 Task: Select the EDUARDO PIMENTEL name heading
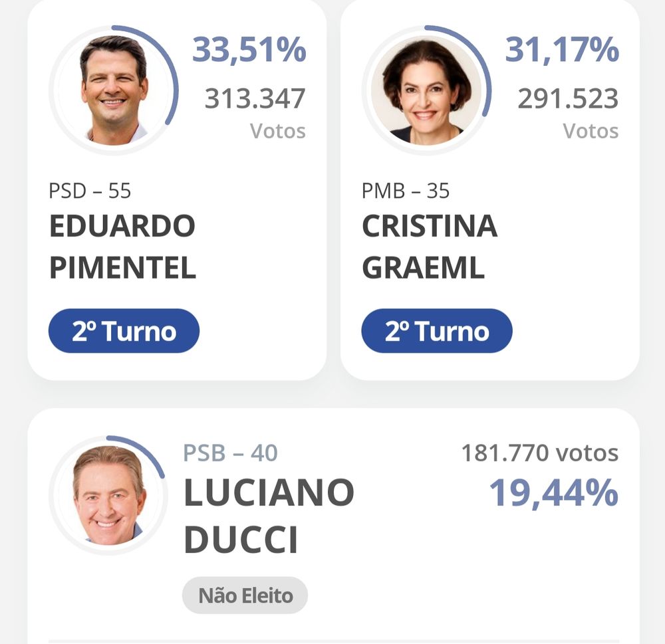[x=122, y=247]
